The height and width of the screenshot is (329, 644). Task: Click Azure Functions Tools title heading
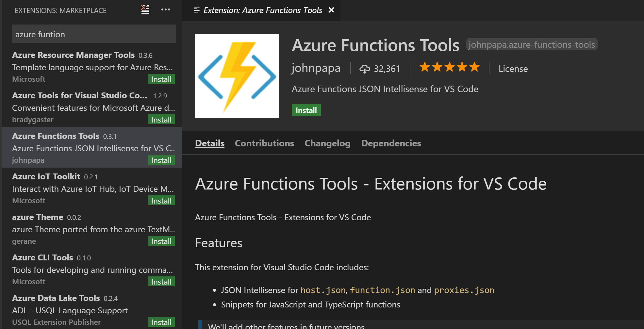pyautogui.click(x=375, y=45)
